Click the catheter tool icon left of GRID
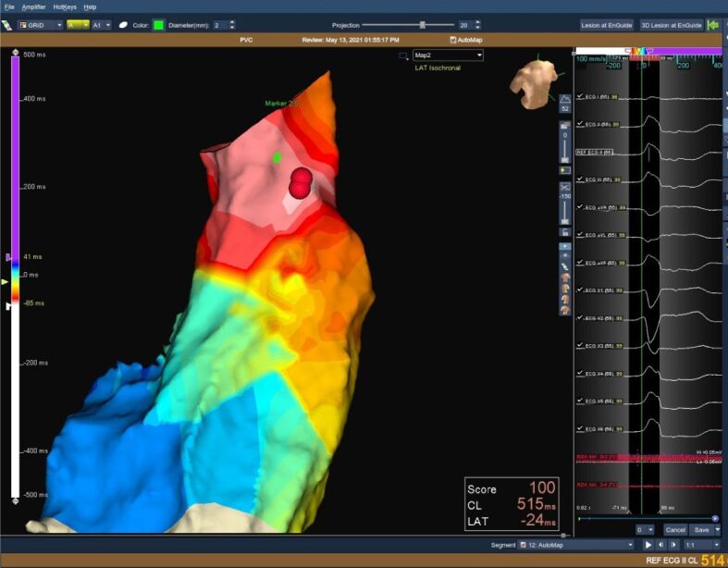 pyautogui.click(x=7, y=25)
